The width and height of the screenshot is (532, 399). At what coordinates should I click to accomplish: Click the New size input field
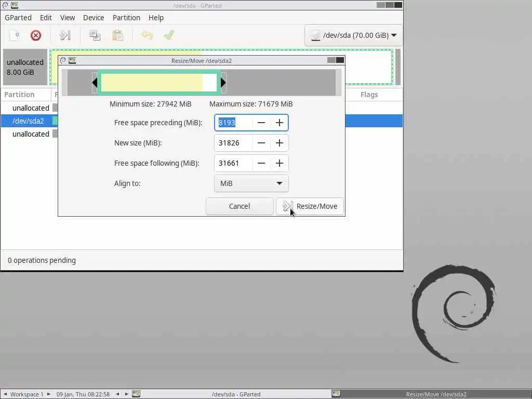coord(233,143)
